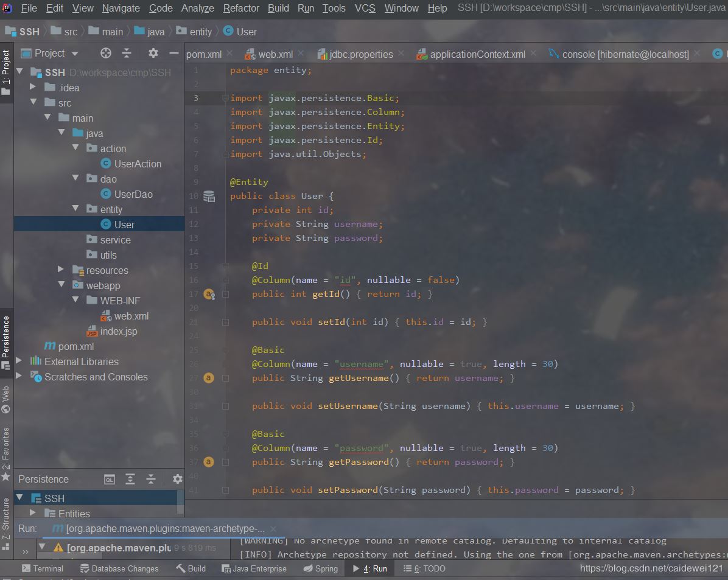
Task: Click line number 15 in the editor gutter
Action: pos(193,266)
